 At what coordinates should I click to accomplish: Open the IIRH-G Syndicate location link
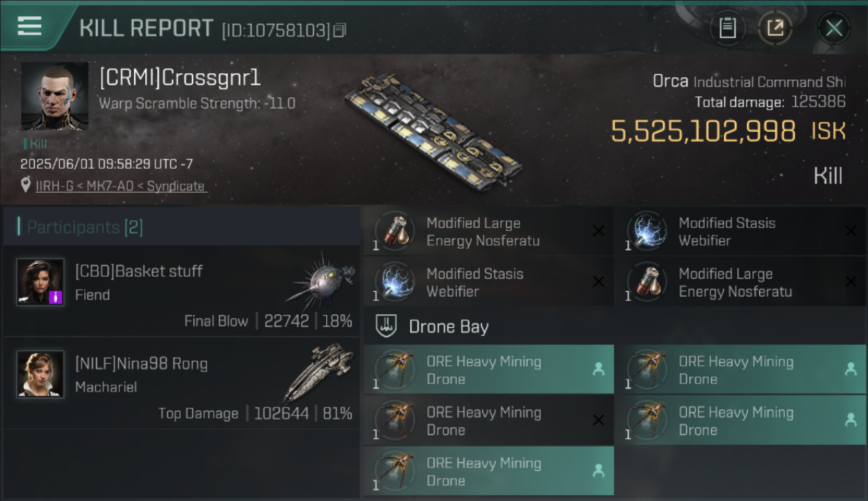click(121, 186)
